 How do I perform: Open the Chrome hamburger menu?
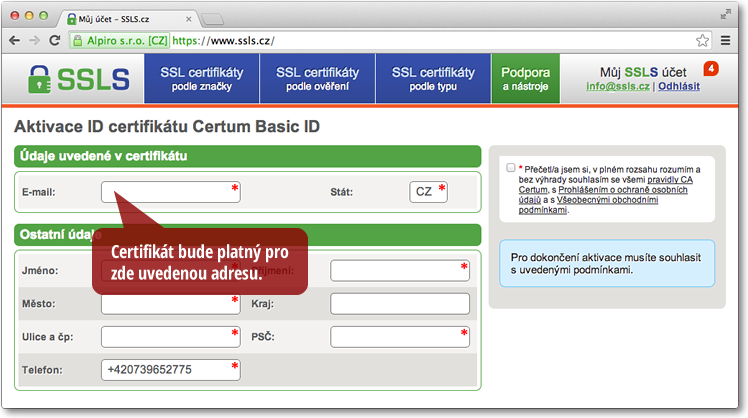[725, 41]
